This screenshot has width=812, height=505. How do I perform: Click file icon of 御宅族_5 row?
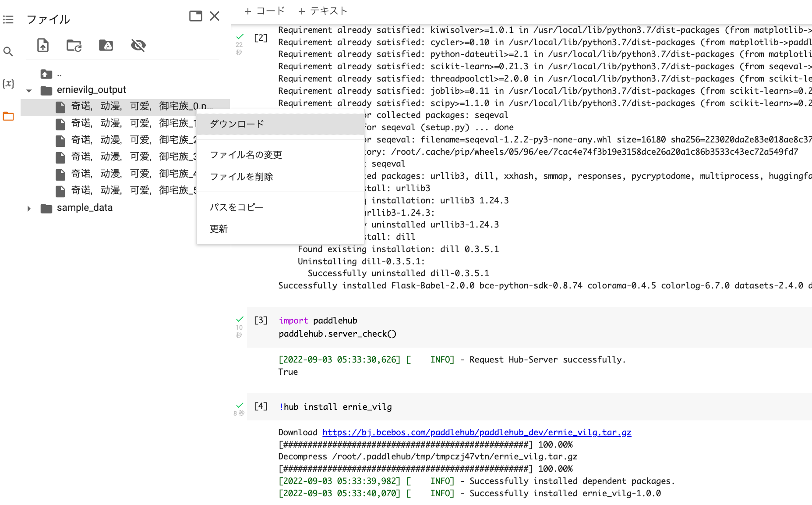(x=60, y=191)
